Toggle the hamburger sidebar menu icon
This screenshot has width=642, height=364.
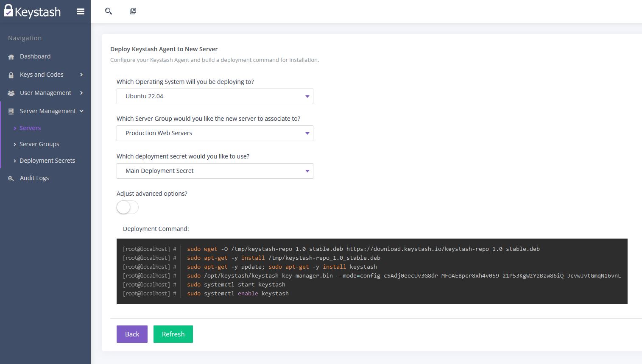pyautogui.click(x=81, y=11)
